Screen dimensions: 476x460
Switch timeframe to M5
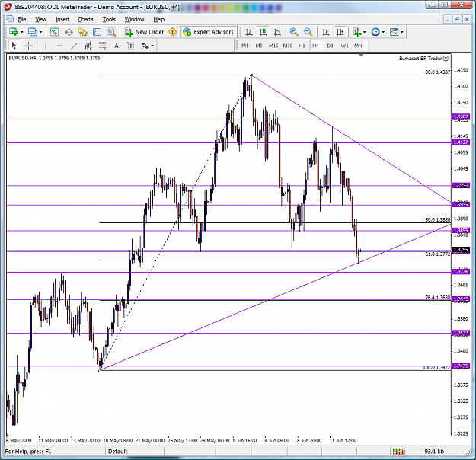(259, 46)
